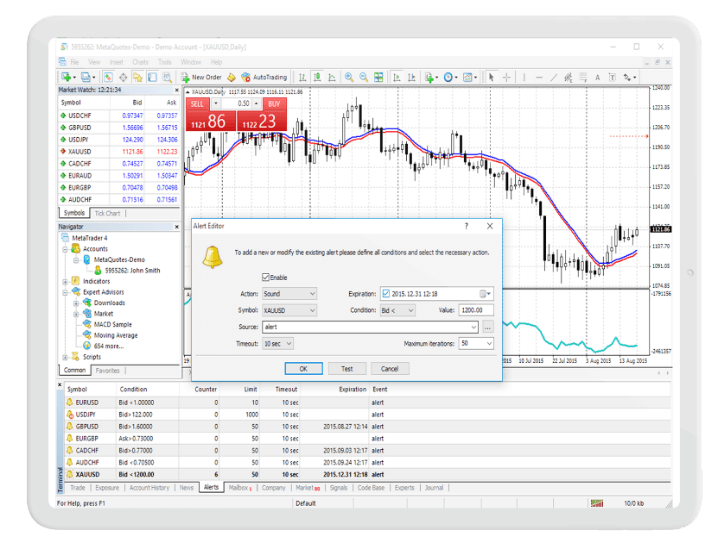
Task: Click Cancel in the Alert Editor
Action: point(389,368)
